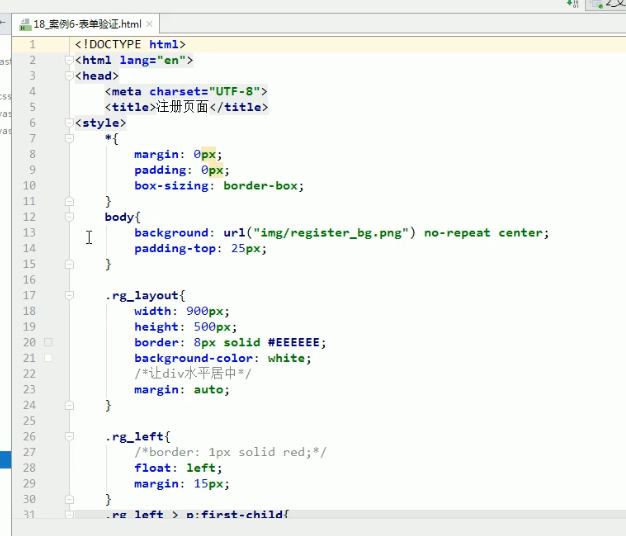Switch to the 18_案例6-表单验证.html tab
Image resolution: width=626 pixels, height=536 pixels.
pos(86,24)
